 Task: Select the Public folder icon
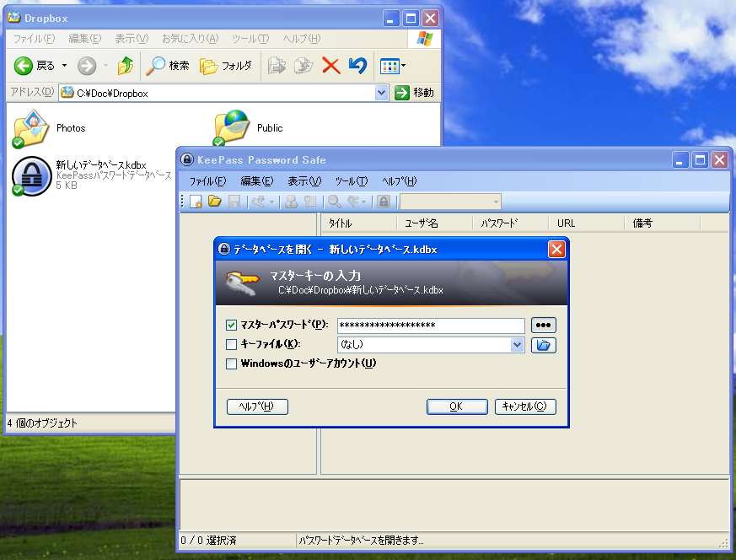[232, 128]
